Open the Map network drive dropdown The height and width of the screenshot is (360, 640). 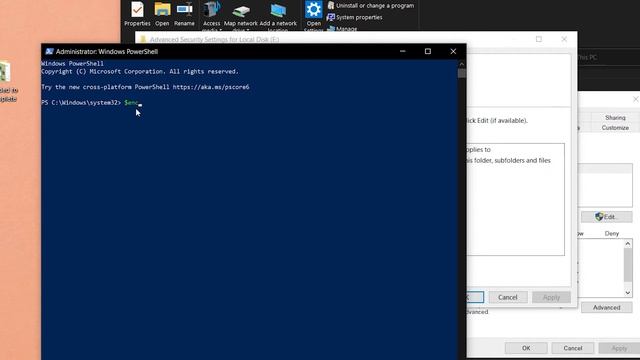pyautogui.click(x=241, y=16)
